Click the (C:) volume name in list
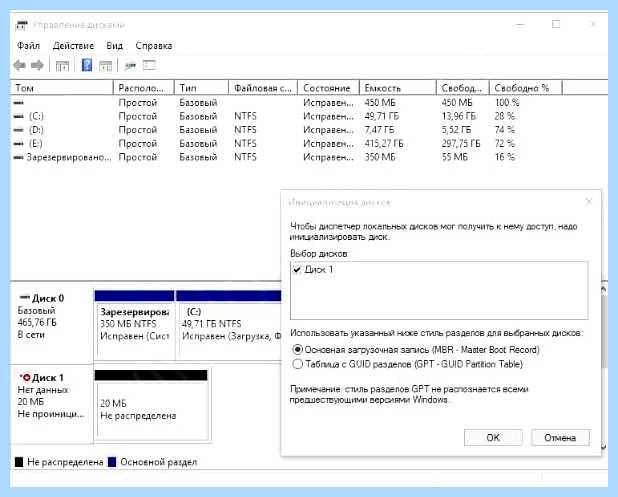618x497 pixels. pos(36,117)
